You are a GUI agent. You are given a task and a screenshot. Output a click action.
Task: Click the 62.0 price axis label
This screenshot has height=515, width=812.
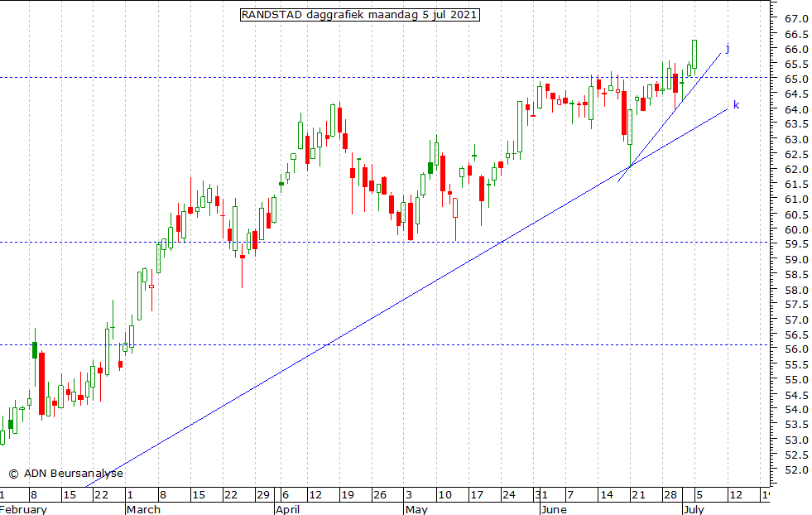point(796,170)
